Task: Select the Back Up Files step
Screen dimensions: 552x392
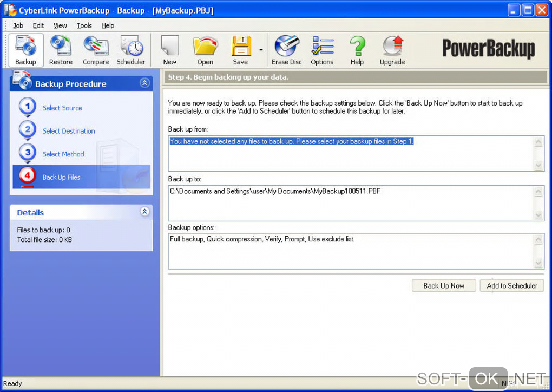Action: pos(82,177)
